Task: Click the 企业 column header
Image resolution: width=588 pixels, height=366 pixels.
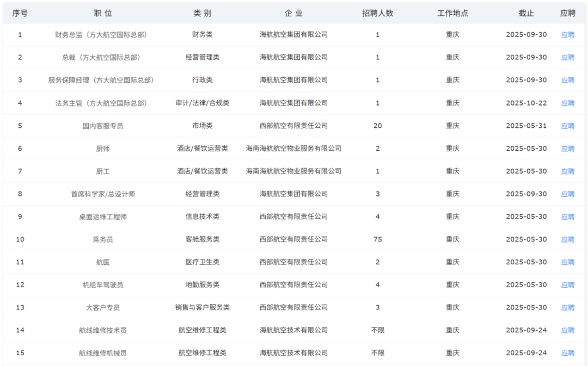Action: point(293,13)
